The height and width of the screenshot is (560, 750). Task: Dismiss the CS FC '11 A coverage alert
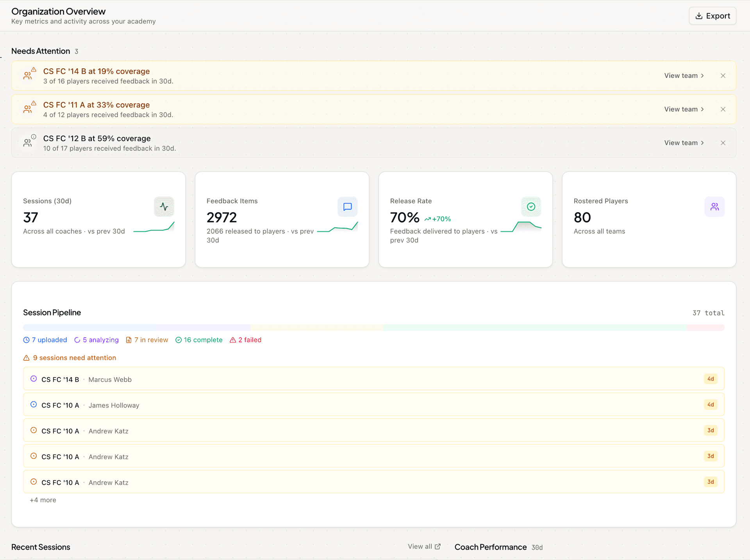tap(723, 109)
